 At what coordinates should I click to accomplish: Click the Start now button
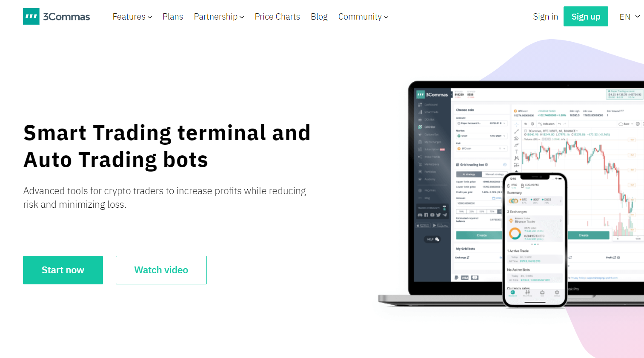[63, 270]
